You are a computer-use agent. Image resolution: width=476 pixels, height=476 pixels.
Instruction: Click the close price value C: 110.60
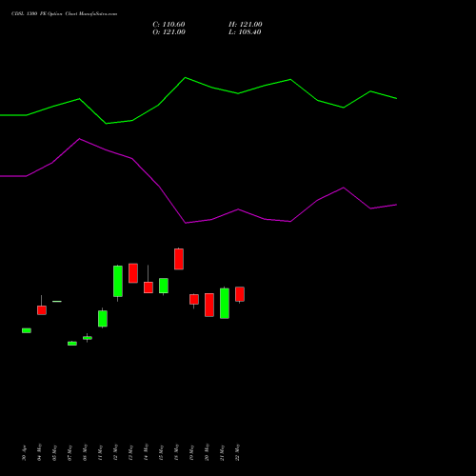tap(169, 25)
